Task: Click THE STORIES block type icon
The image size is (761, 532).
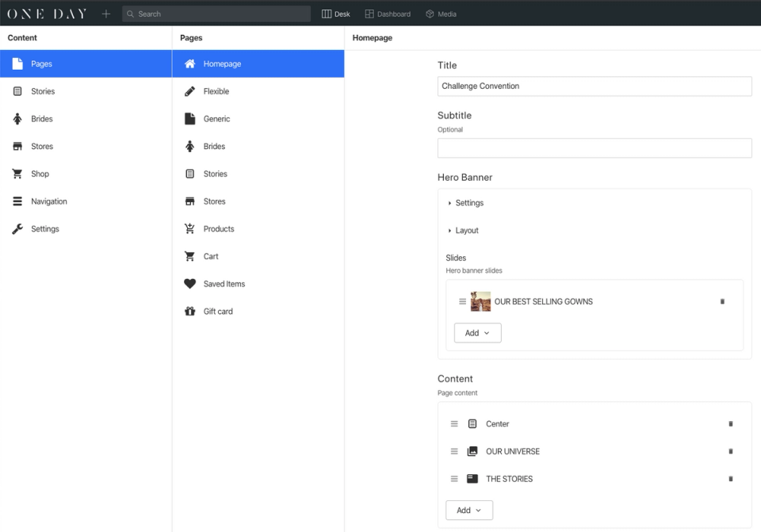Action: click(x=472, y=479)
